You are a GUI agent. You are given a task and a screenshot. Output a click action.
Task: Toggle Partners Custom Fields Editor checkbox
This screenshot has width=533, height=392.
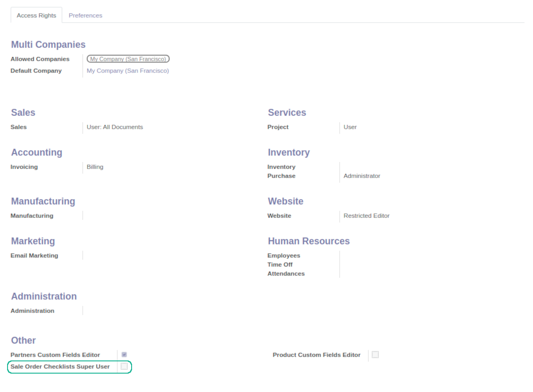[x=124, y=354]
